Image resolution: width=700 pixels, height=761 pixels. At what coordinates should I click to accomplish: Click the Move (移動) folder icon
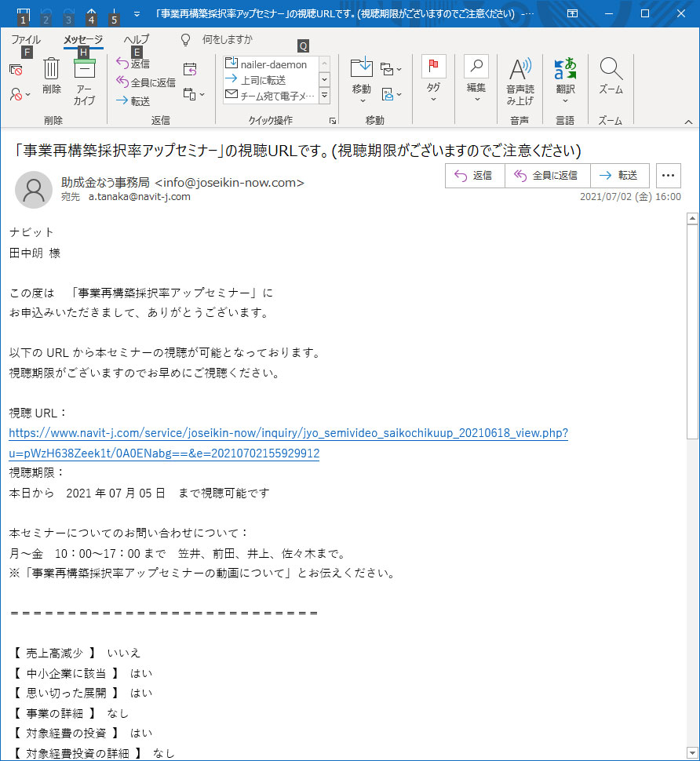[x=361, y=78]
